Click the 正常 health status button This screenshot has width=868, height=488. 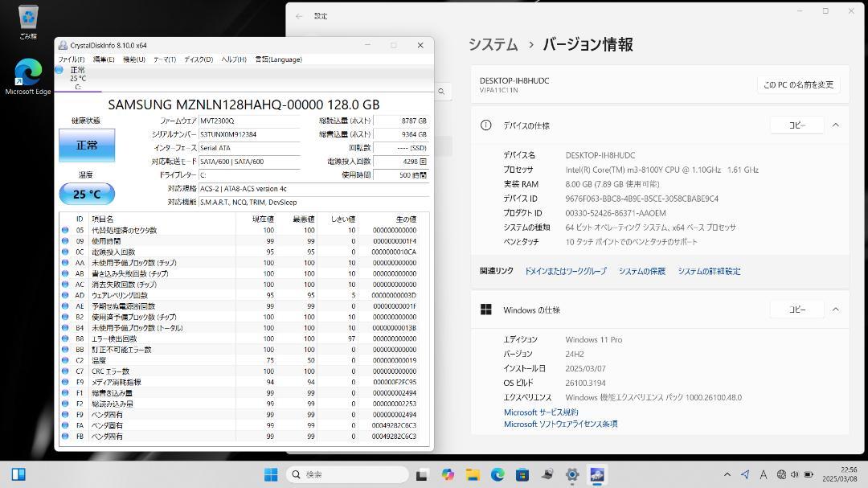[x=87, y=146]
